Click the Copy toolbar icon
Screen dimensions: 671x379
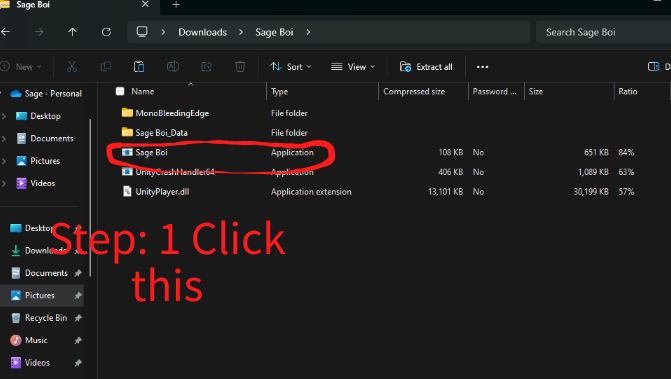[x=105, y=66]
